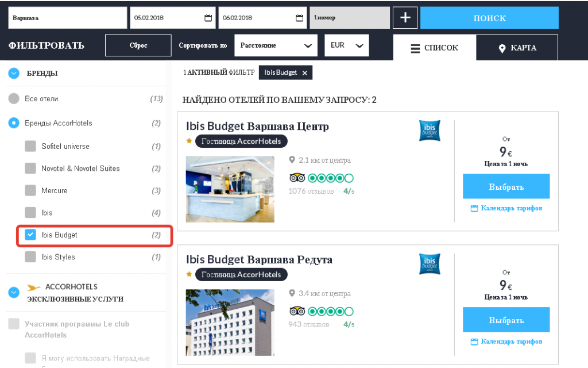Check Ibis Styles brand filter
Image resolution: width=588 pixels, height=368 pixels.
pos(30,257)
